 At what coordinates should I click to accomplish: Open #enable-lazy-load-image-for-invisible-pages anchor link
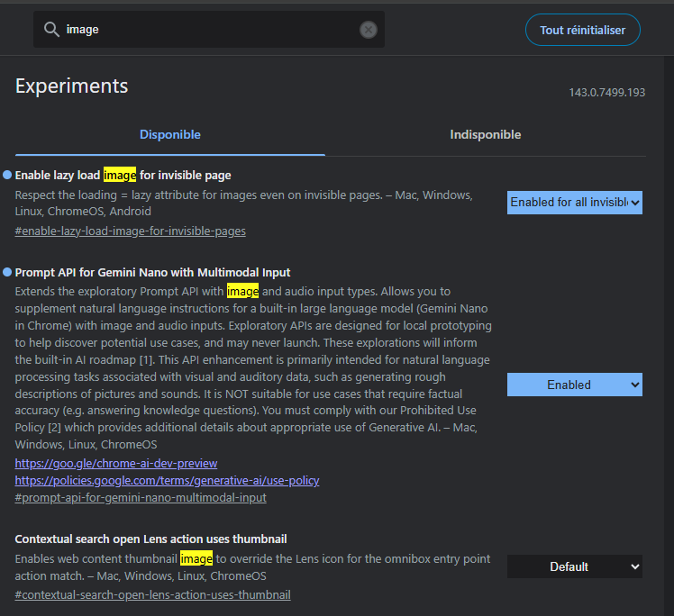131,231
